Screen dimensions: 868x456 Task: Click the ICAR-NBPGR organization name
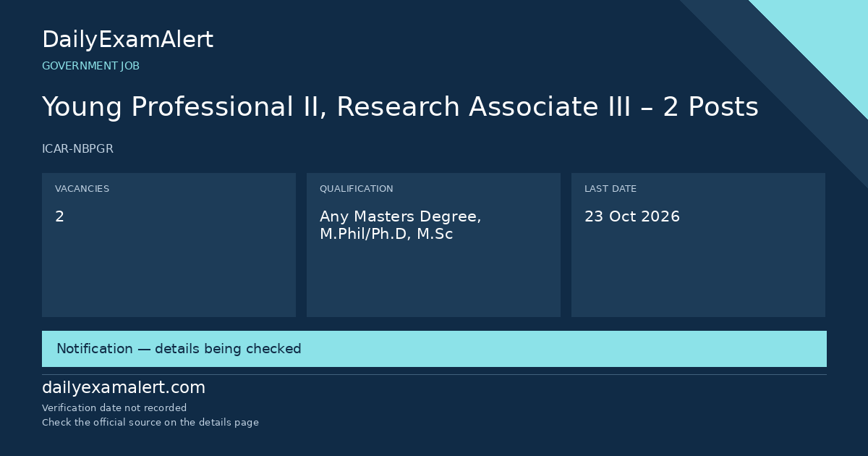[x=77, y=149]
